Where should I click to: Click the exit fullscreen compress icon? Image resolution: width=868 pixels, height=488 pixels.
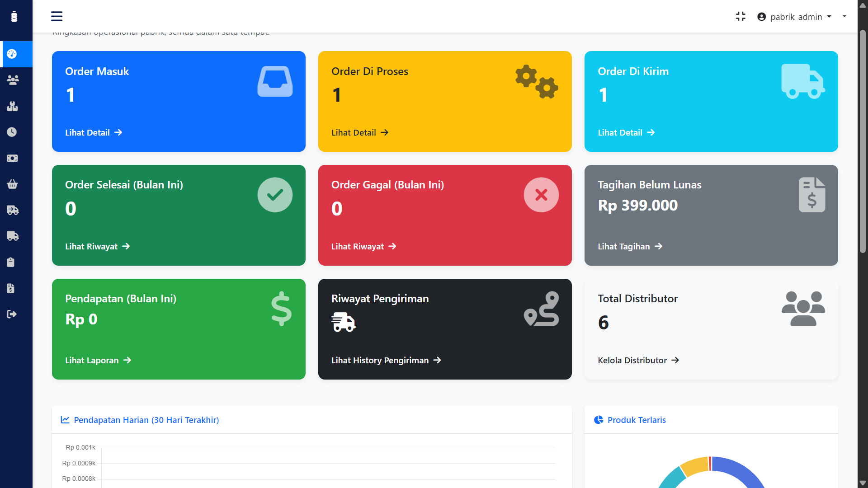pos(741,16)
